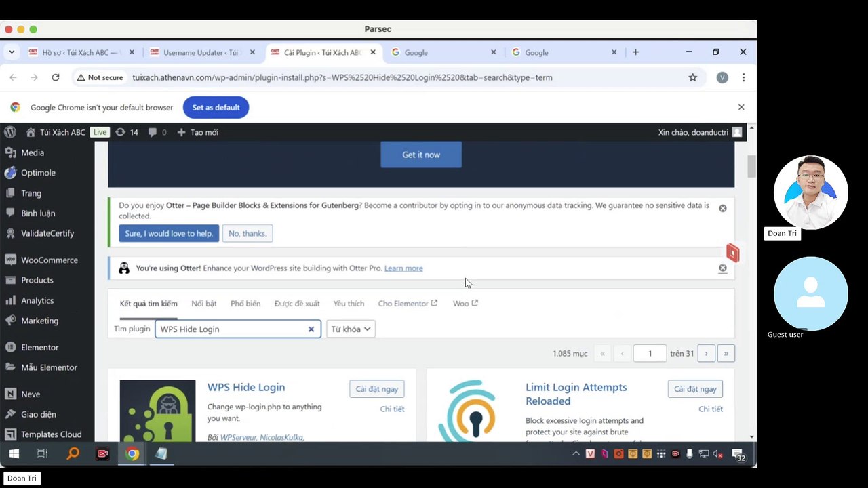The height and width of the screenshot is (488, 868).
Task: Click the Chrome address bar URL
Action: click(x=342, y=77)
